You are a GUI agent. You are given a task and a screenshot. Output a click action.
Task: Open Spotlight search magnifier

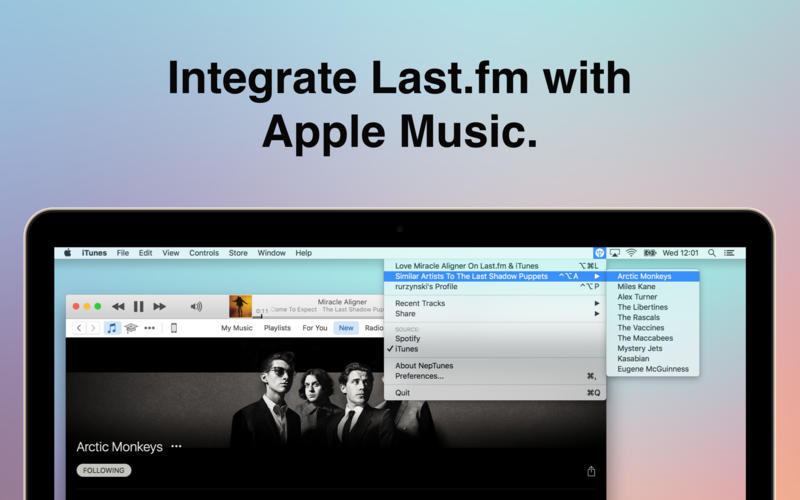pos(712,253)
